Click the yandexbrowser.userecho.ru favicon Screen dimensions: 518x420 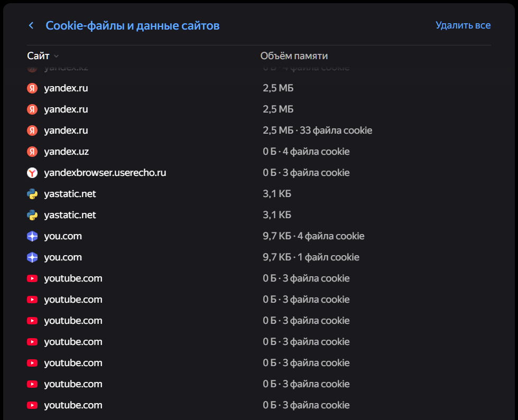tap(32, 173)
